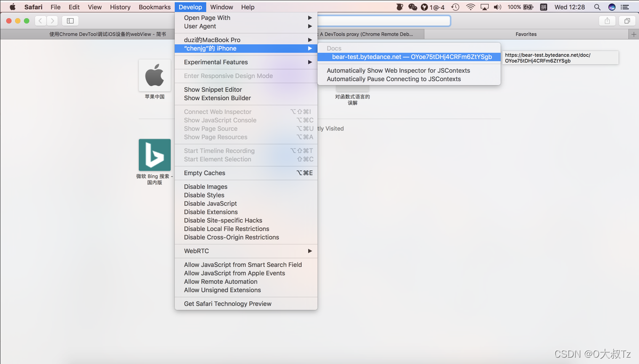This screenshot has width=639, height=364.
Task: Toggle Disable Styles option
Action: (x=247, y=195)
